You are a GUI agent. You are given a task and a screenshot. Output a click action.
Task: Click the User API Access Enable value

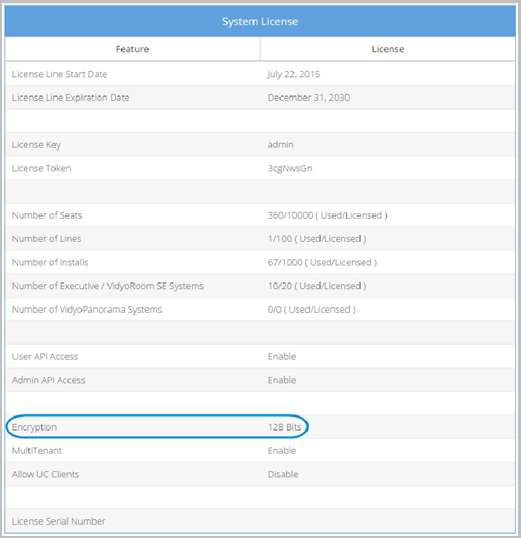(282, 356)
